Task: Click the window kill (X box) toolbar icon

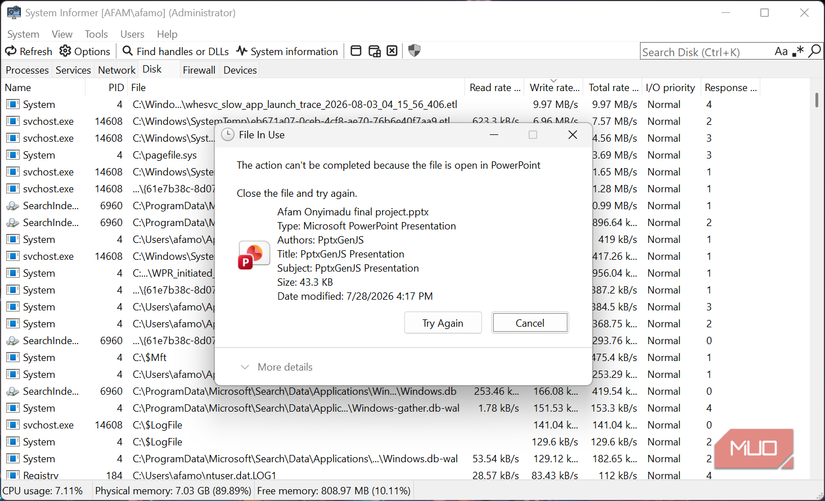Action: pyautogui.click(x=392, y=51)
